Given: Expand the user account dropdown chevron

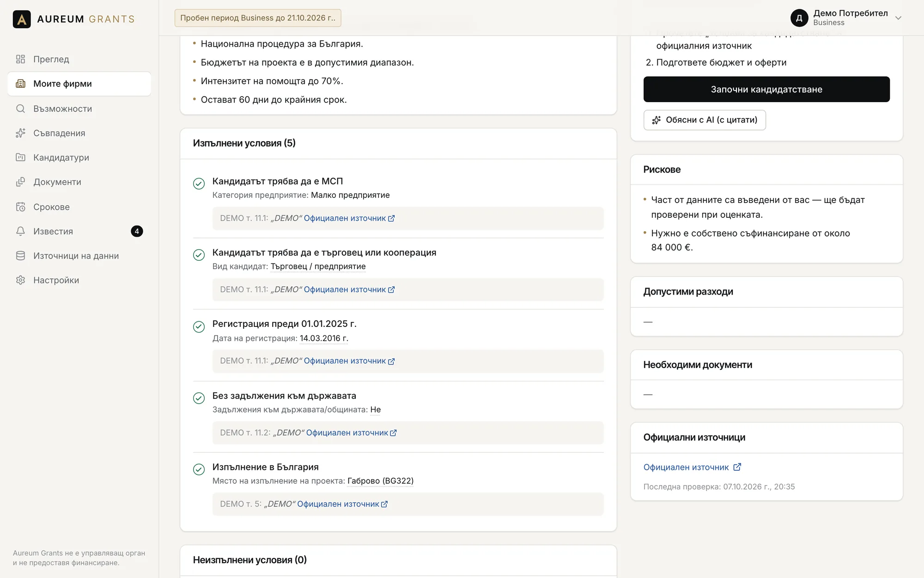Looking at the screenshot, I should click(898, 18).
